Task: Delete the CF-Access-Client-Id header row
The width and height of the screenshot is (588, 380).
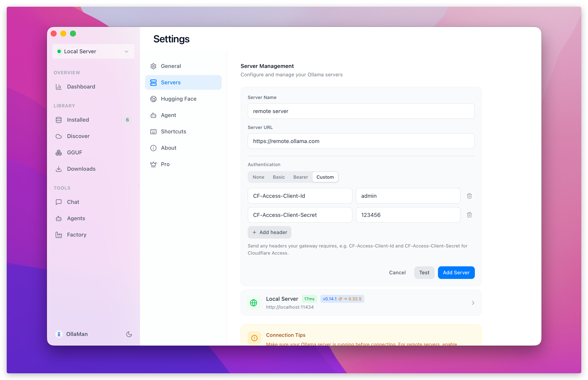Action: (x=469, y=196)
